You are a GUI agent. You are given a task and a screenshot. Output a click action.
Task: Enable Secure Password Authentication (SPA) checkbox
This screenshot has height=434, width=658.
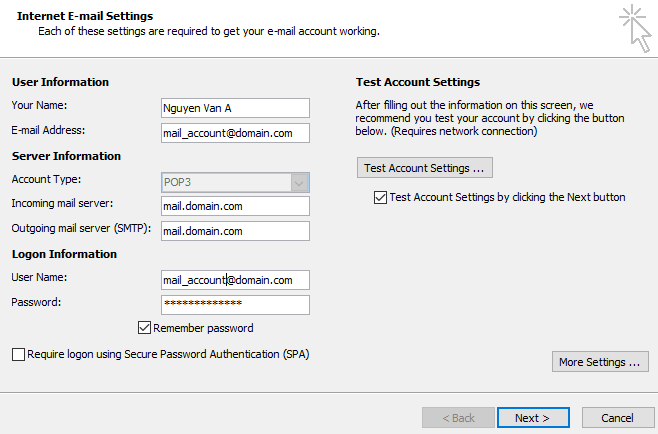click(x=18, y=354)
